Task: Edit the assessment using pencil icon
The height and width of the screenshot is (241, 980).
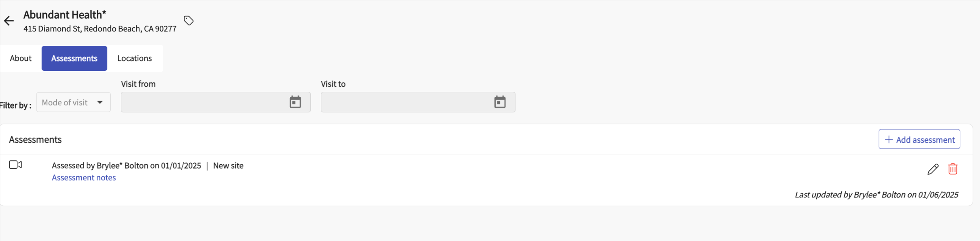Action: (933, 169)
